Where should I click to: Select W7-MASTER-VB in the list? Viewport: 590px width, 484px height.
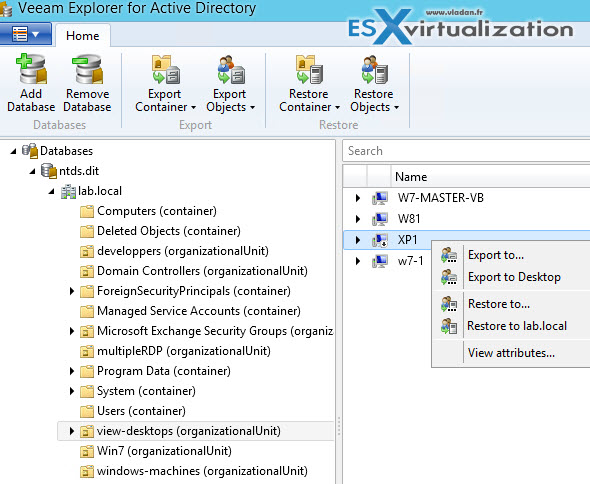[x=441, y=198]
